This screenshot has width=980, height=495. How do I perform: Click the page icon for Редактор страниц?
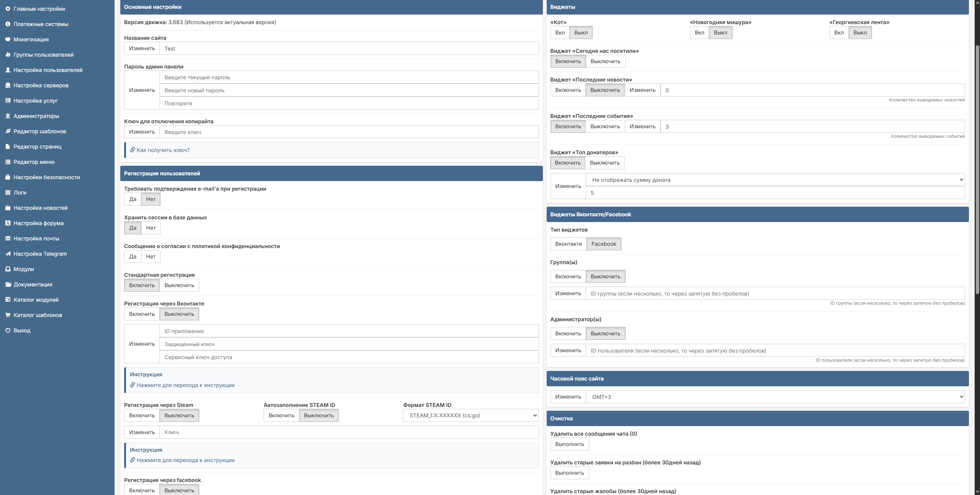tap(8, 147)
